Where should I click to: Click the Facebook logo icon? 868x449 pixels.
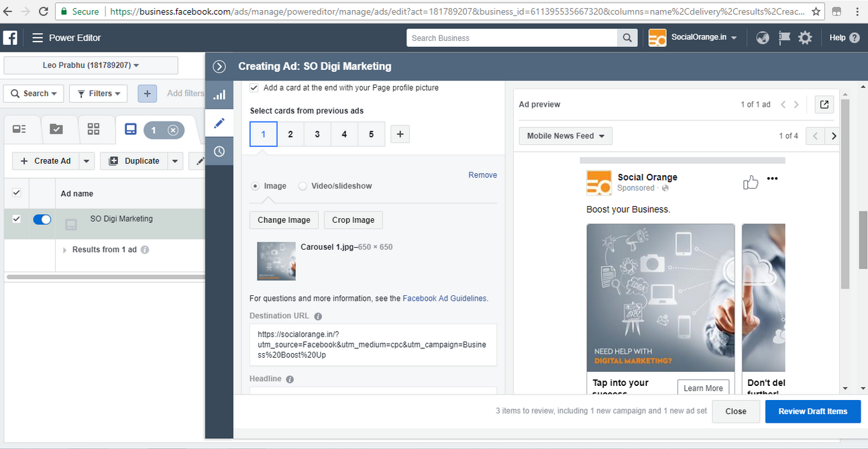pos(10,38)
